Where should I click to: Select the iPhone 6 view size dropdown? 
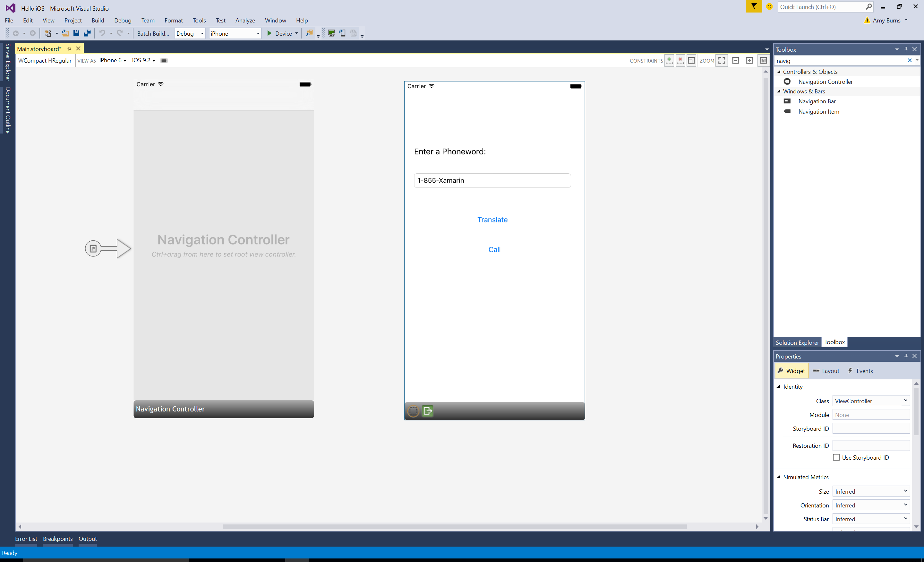coord(112,60)
